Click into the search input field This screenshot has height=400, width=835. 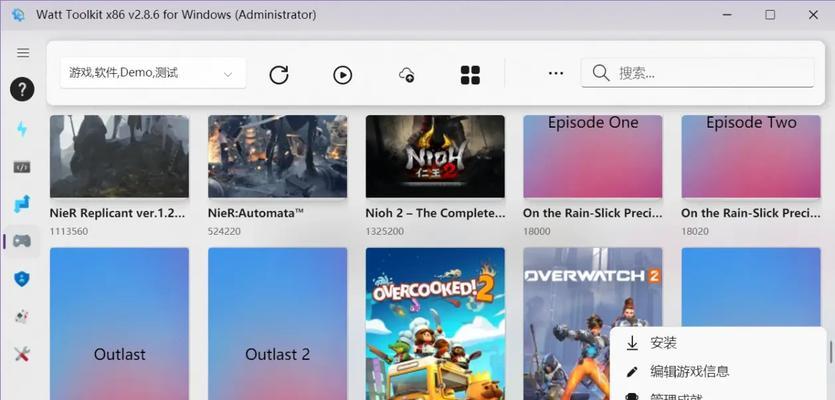(697, 72)
